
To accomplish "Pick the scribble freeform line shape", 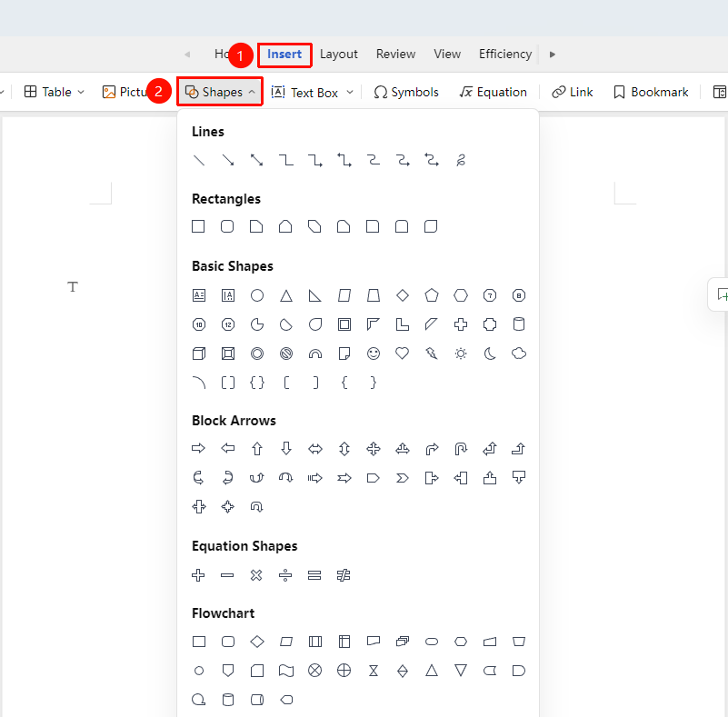I will pyautogui.click(x=461, y=160).
